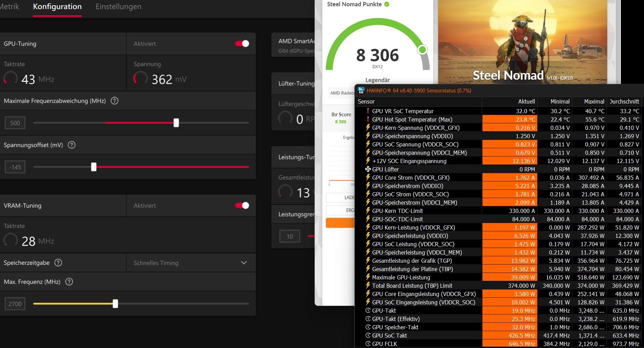Click the Maximale Frequenzabweichung slider handle
The height and width of the screenshot is (348, 644).
176,123
